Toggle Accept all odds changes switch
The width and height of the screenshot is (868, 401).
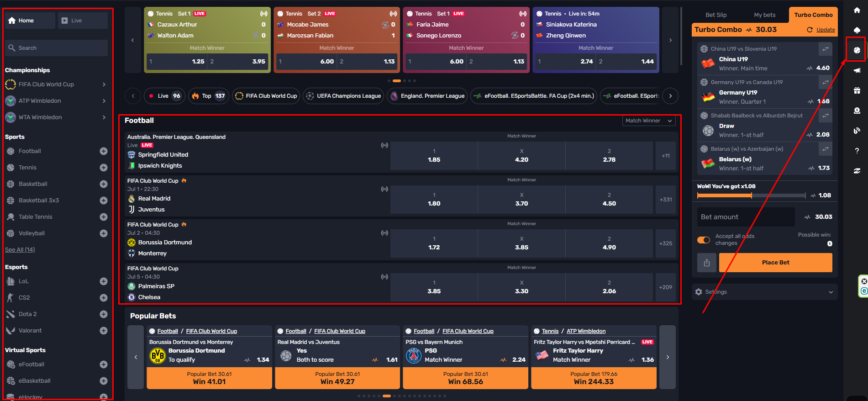[x=704, y=240]
